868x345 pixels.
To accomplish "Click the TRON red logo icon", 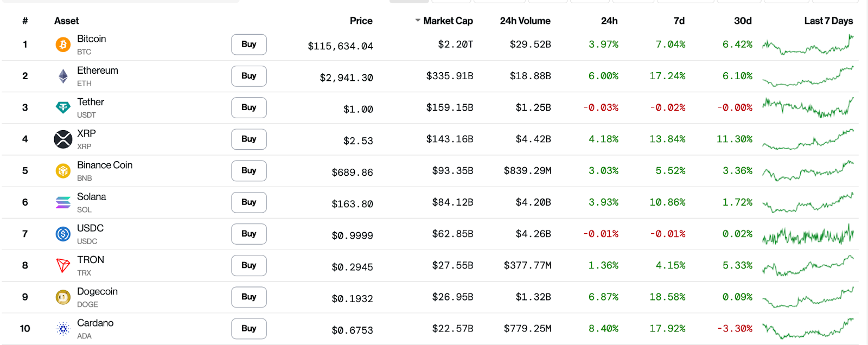I will coord(63,265).
